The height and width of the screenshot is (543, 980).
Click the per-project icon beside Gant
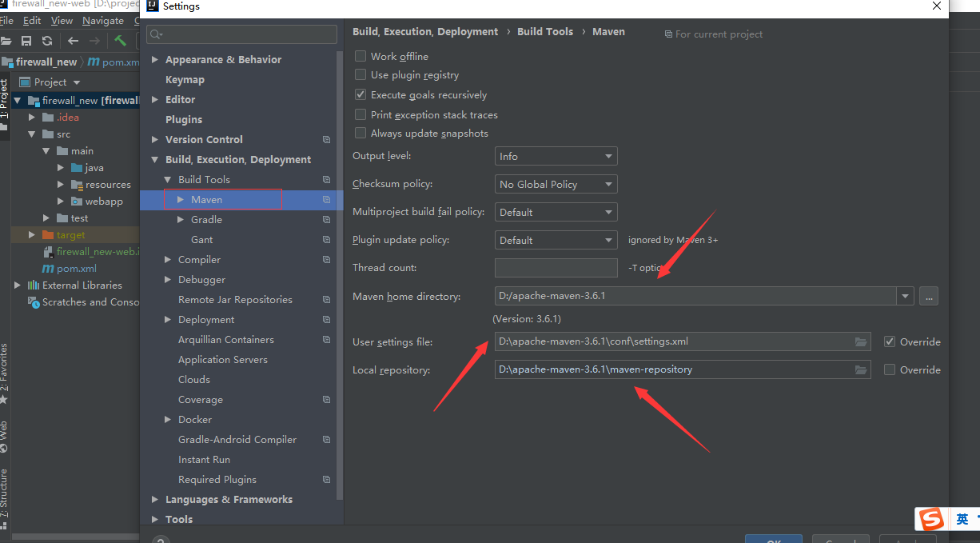click(x=326, y=240)
